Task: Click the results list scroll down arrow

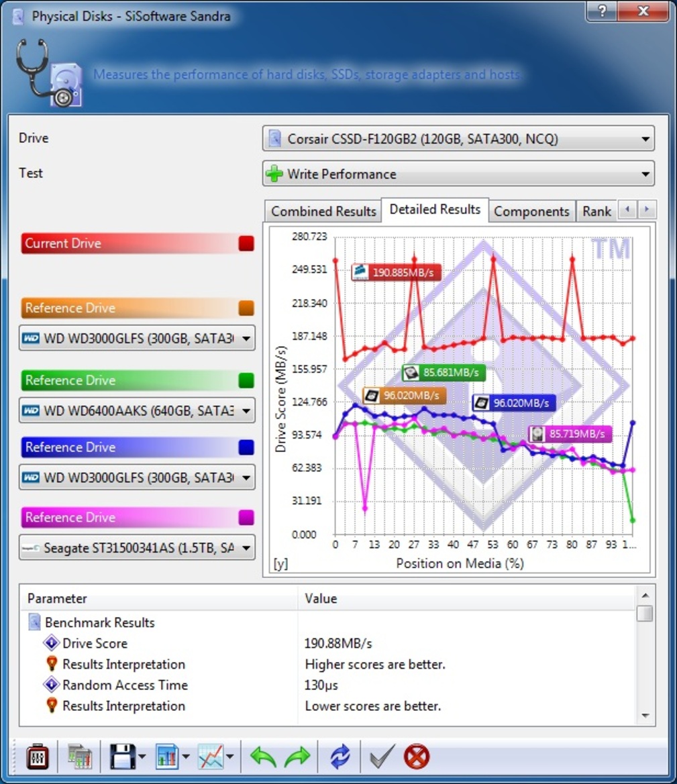Action: pos(645,716)
